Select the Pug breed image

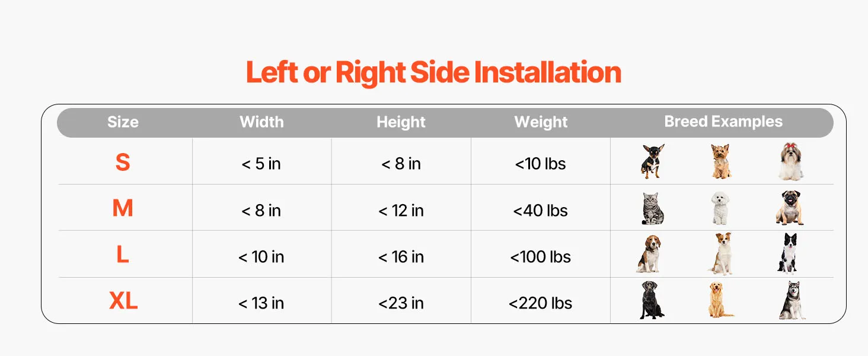pyautogui.click(x=790, y=208)
